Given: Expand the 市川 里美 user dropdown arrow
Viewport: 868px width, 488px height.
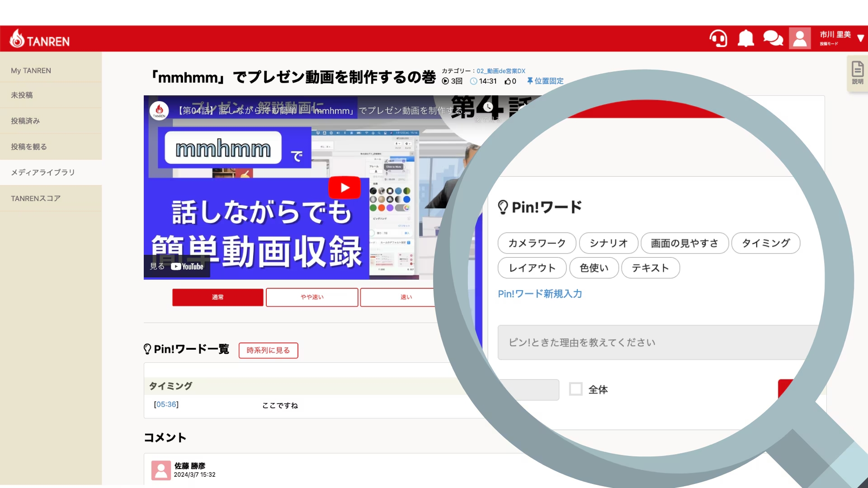Looking at the screenshot, I should (860, 39).
